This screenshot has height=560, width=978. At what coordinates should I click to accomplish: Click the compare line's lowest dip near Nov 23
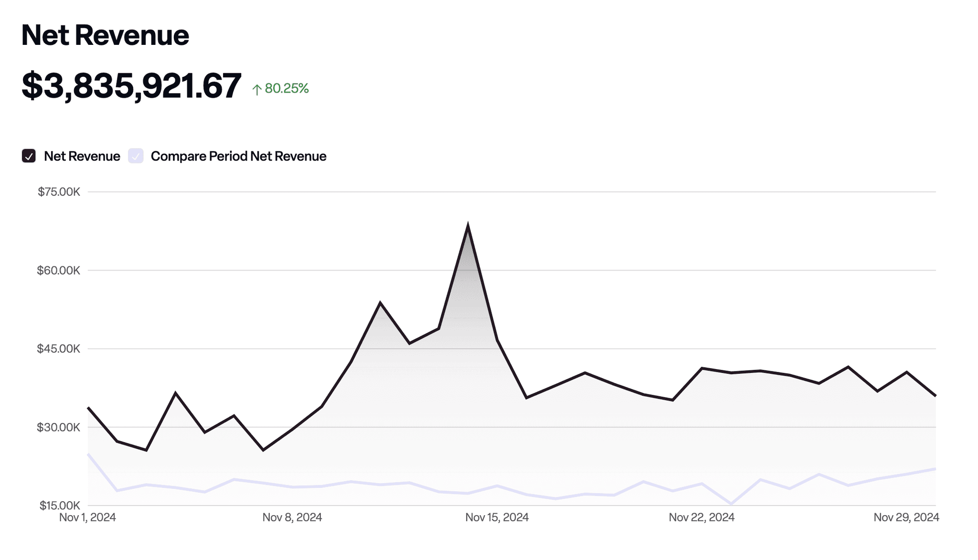click(x=731, y=504)
